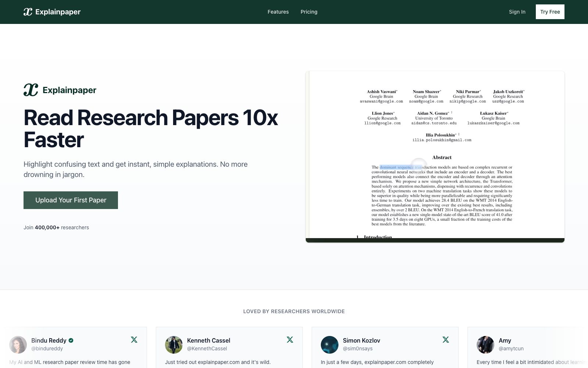Click highlighted 'dominant sequence' text in paper
The width and height of the screenshot is (588, 368).
(x=397, y=167)
